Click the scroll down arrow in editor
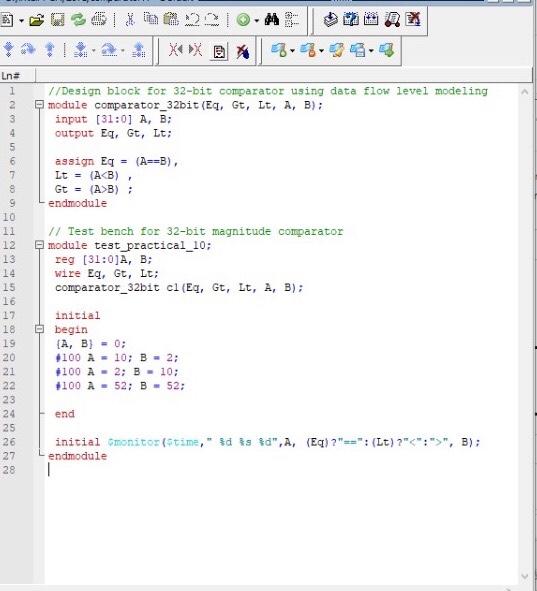 point(524,576)
